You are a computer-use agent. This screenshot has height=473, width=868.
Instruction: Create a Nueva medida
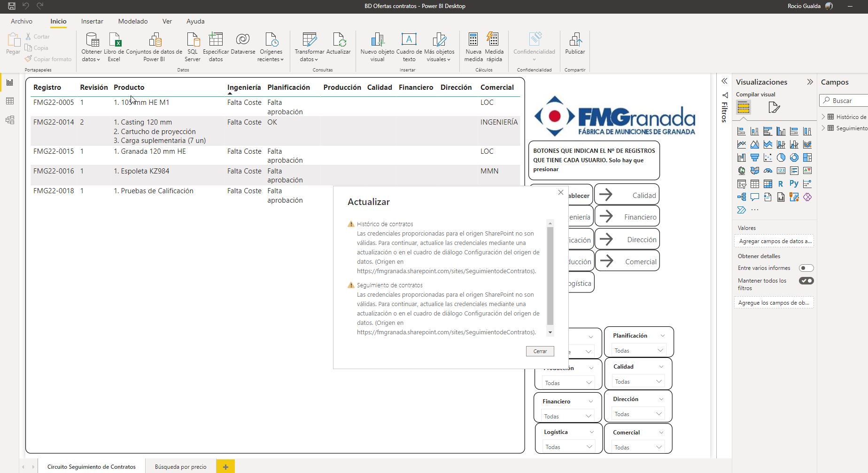coord(473,47)
